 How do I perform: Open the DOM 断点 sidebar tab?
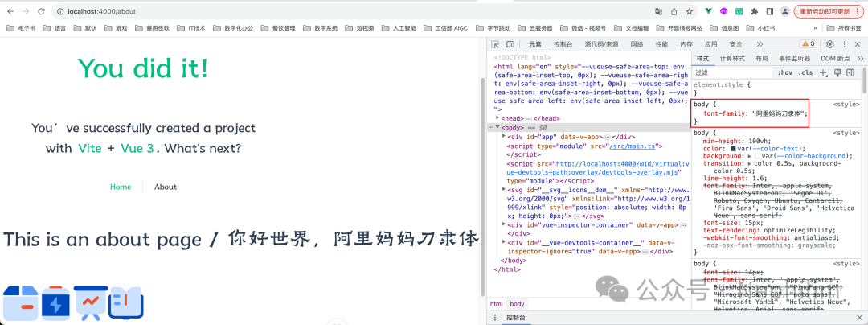pyautogui.click(x=835, y=58)
